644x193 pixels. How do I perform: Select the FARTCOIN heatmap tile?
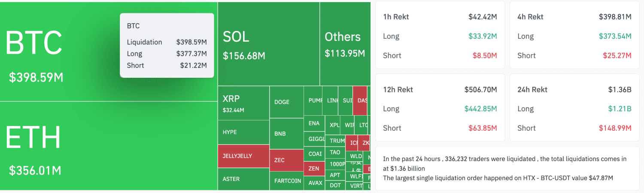click(x=287, y=181)
